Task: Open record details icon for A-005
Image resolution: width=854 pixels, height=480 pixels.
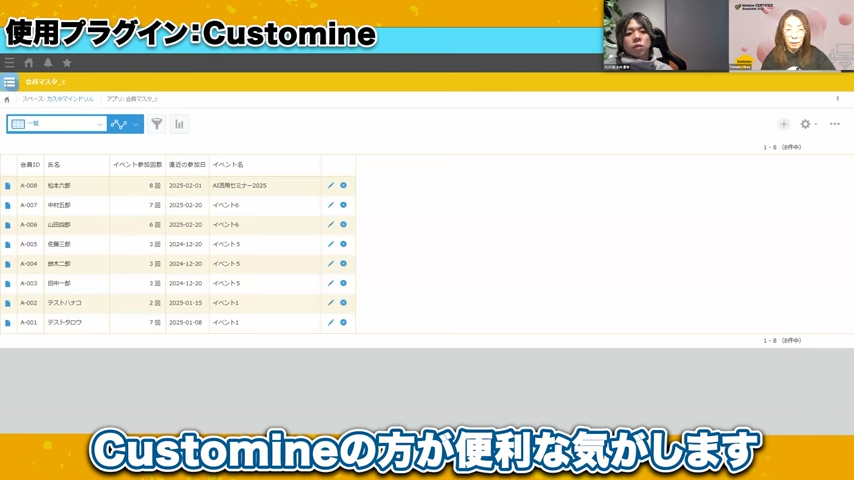Action: [8, 245]
